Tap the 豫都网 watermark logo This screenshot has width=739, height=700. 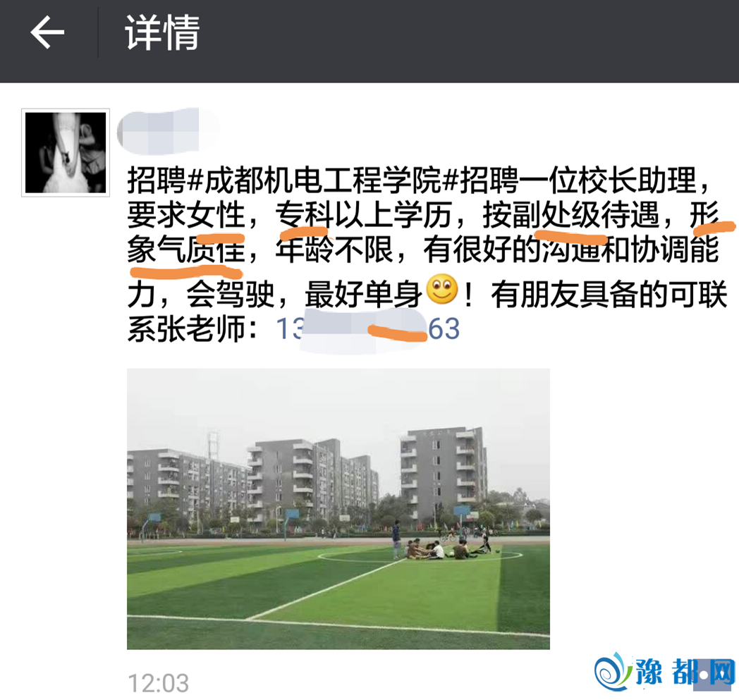point(664,671)
